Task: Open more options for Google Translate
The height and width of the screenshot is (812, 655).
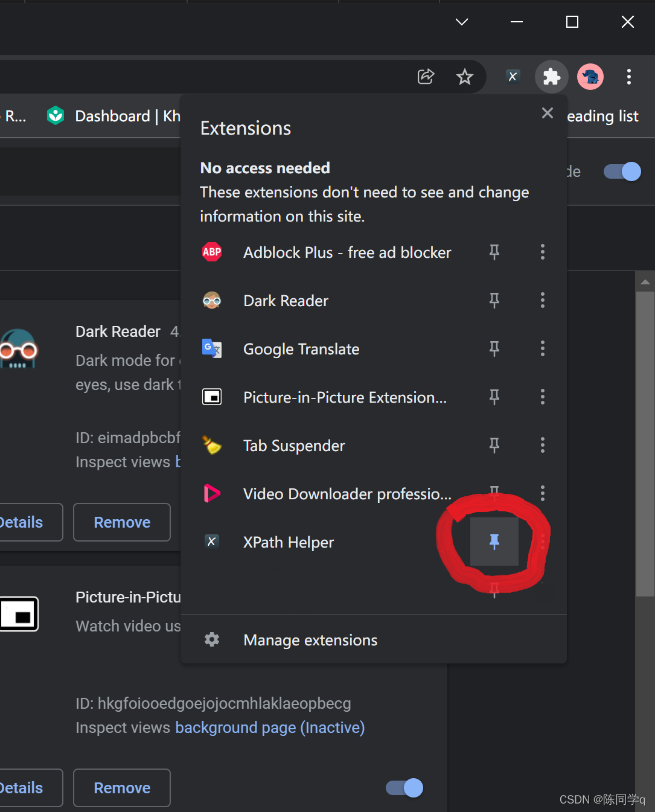Action: [x=543, y=348]
